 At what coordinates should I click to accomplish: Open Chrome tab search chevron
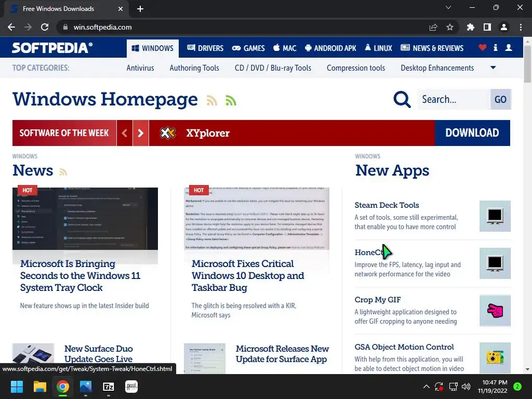tap(448, 7)
